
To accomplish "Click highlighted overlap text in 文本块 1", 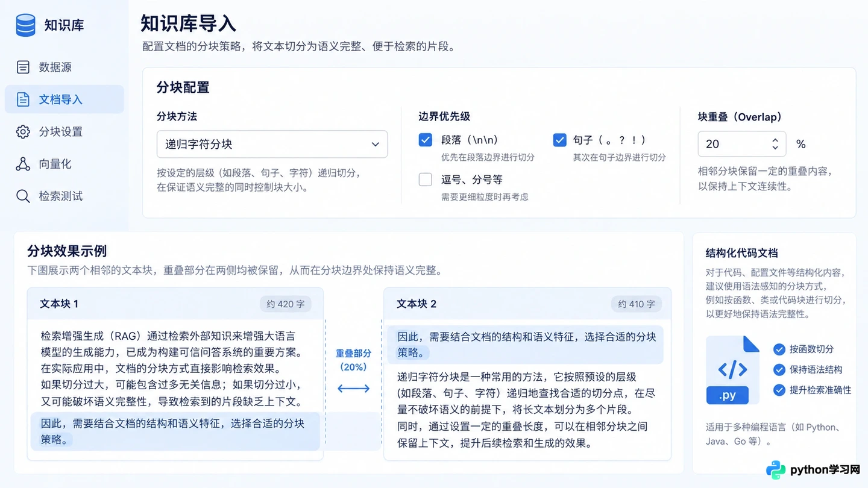I will point(175,431).
